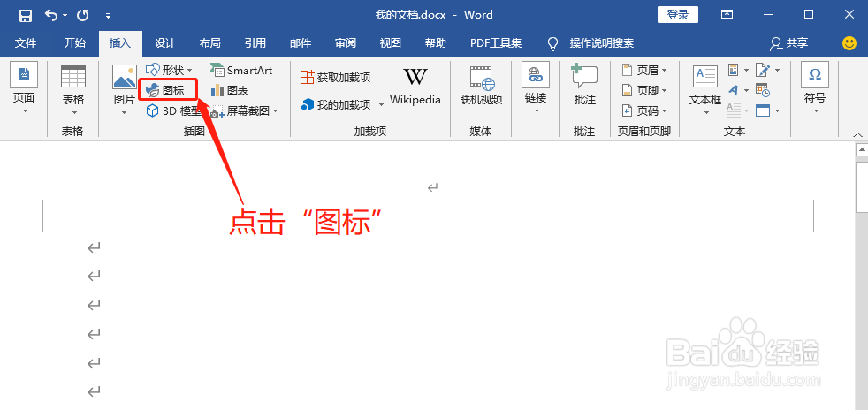Open the Wikipedia add-in
Screen dimensions: 868x410
[x=415, y=87]
